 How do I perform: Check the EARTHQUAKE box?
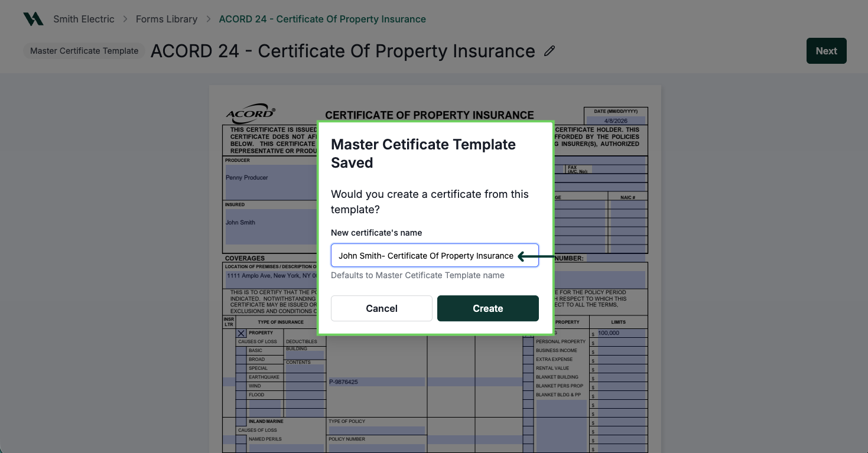tap(241, 377)
